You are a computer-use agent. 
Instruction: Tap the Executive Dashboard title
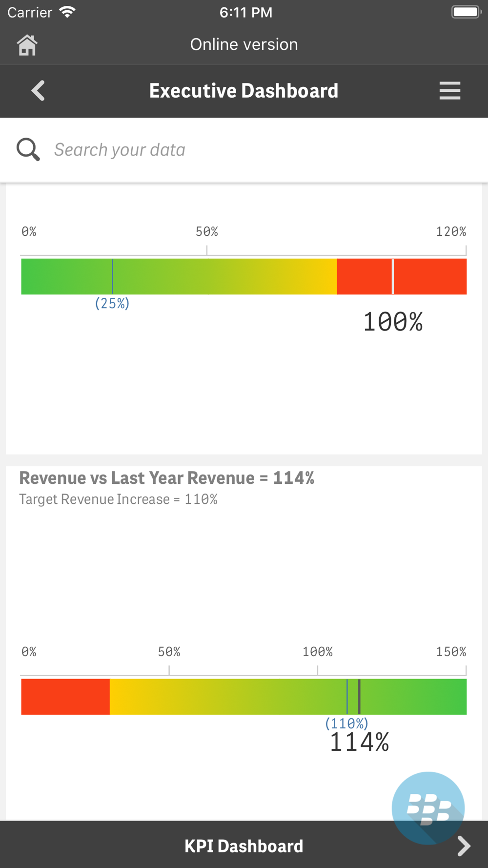pyautogui.click(x=244, y=91)
